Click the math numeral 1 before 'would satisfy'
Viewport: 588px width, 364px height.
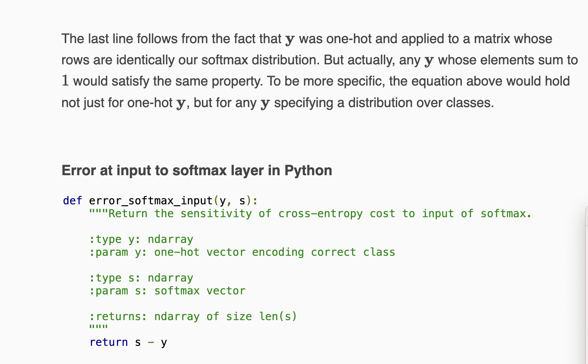[65, 81]
